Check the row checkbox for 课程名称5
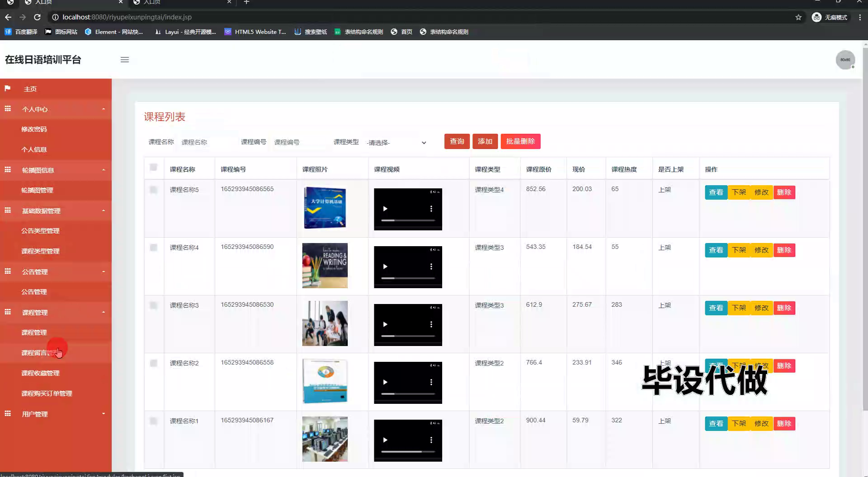 (x=154, y=190)
